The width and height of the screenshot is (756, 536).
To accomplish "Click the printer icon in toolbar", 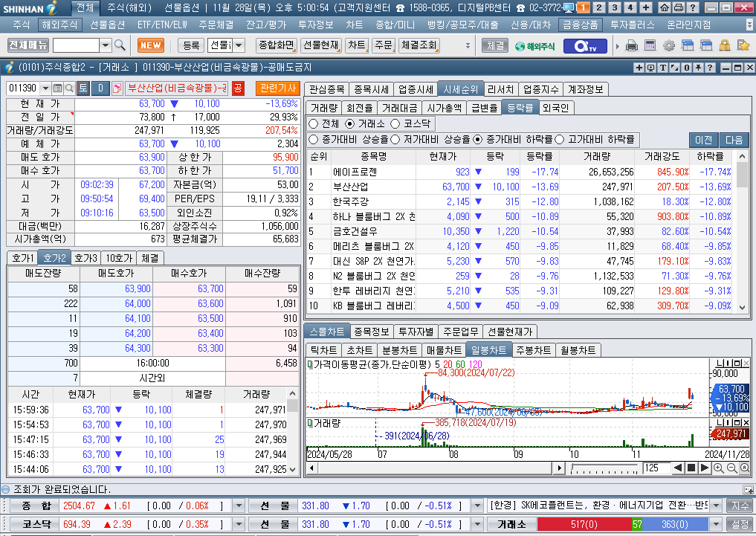I will (632, 46).
